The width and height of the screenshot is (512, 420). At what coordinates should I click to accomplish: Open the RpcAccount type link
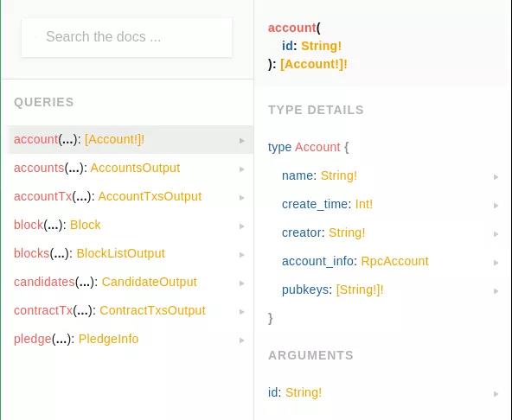pos(394,261)
